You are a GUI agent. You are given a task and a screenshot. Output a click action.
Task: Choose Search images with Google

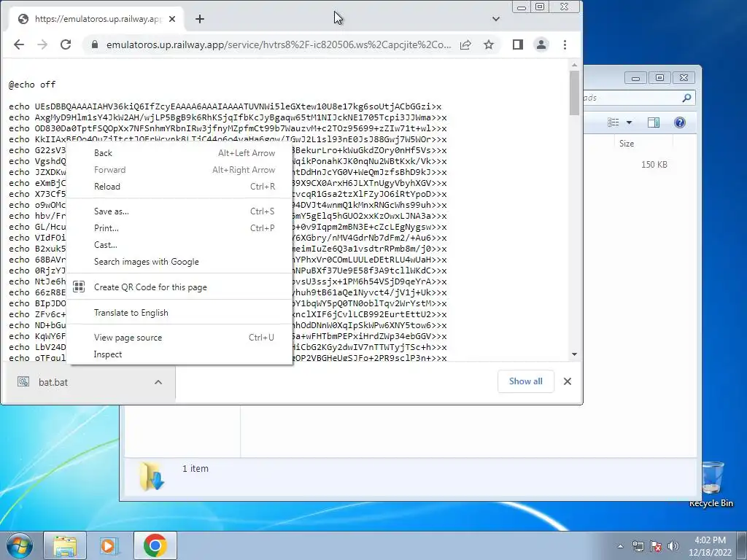coord(180,262)
